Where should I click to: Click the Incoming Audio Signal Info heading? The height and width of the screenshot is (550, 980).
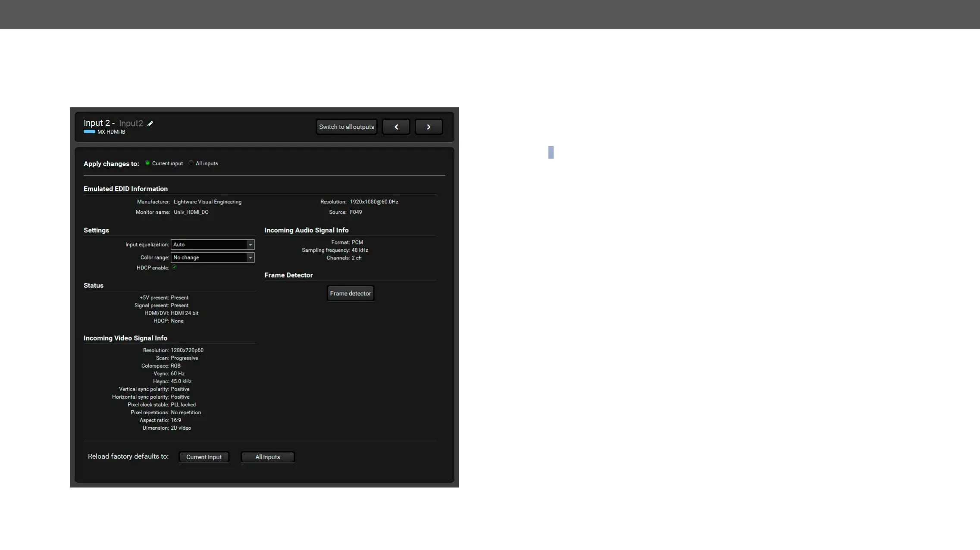pyautogui.click(x=306, y=231)
